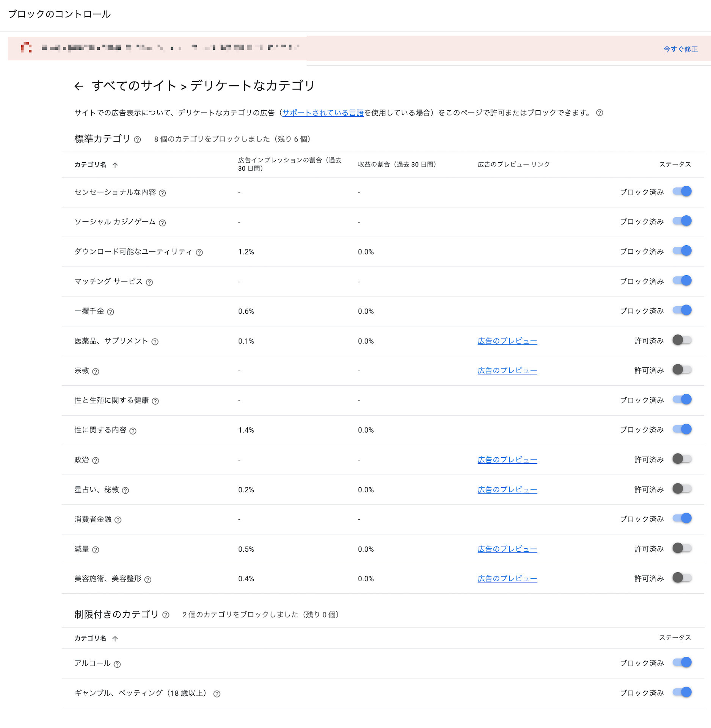Screen dimensions: 711x728
Task: Open 広告のプレビュー for 宗教
Action: coord(507,370)
